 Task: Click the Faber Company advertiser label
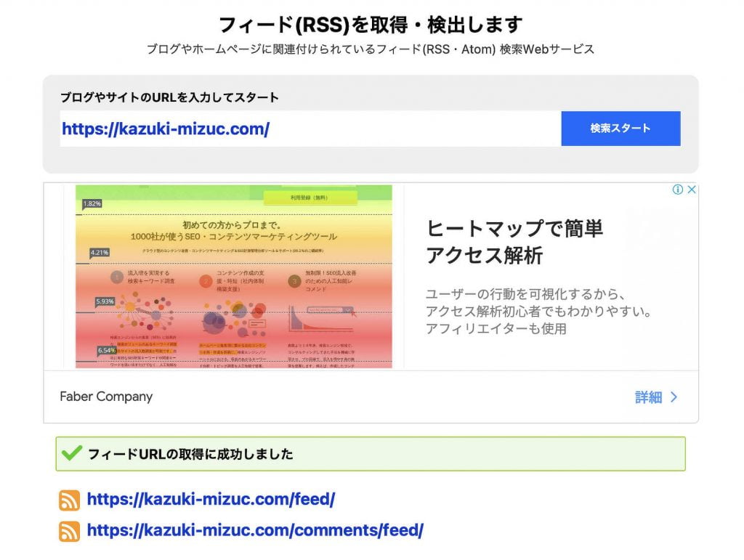click(x=106, y=397)
